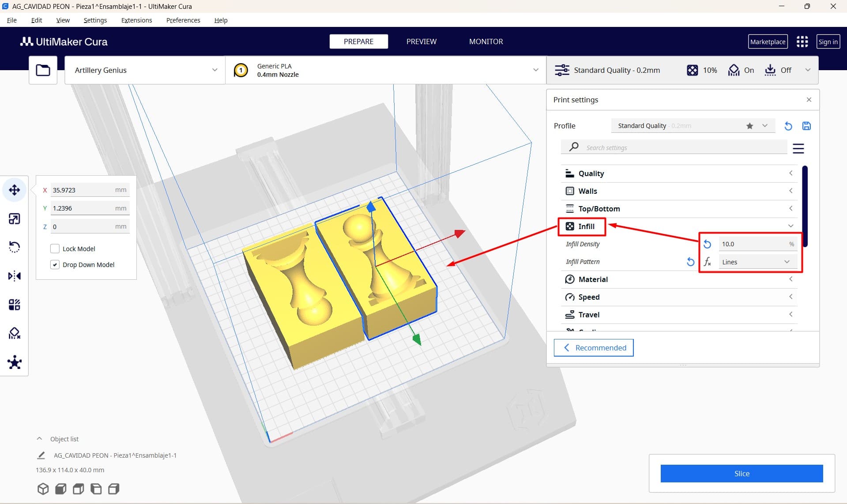
Task: Expand the Material settings section
Action: [x=679, y=279]
